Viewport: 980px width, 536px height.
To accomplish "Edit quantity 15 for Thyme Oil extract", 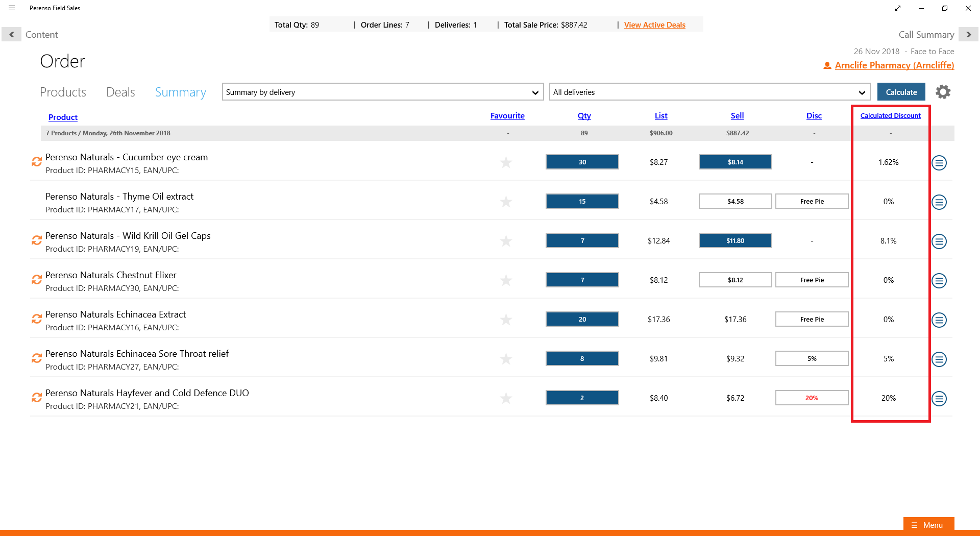I will coord(582,201).
